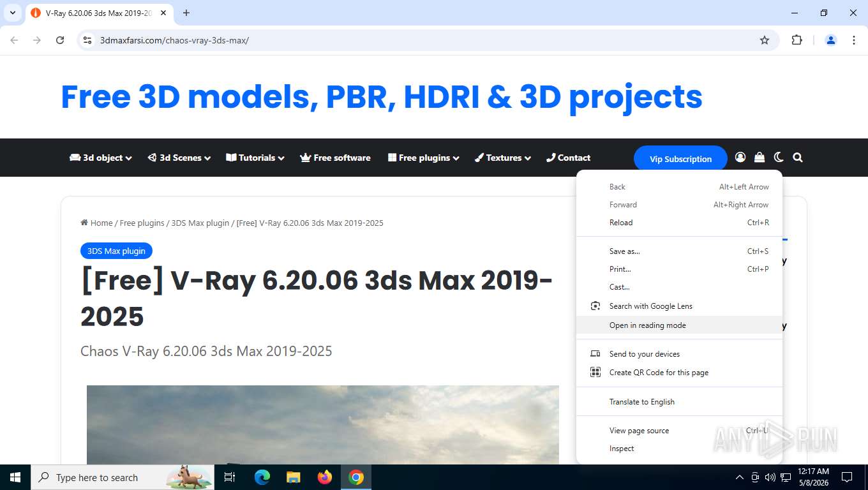The height and width of the screenshot is (490, 868).
Task: Open site information icon in address bar
Action: coord(88,40)
